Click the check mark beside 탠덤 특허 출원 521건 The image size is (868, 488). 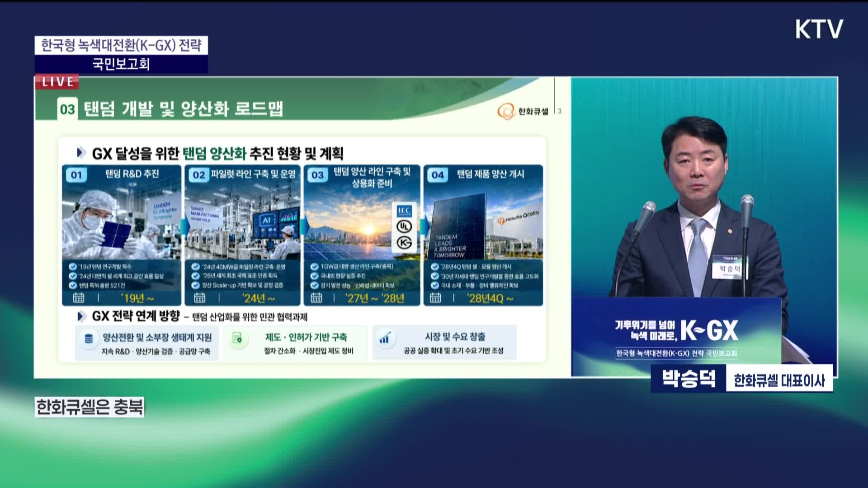73,285
